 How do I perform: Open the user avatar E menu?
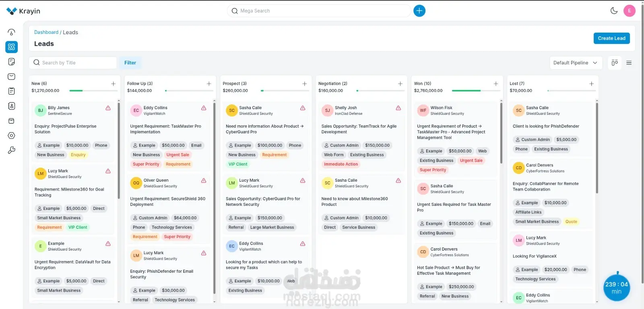click(630, 11)
